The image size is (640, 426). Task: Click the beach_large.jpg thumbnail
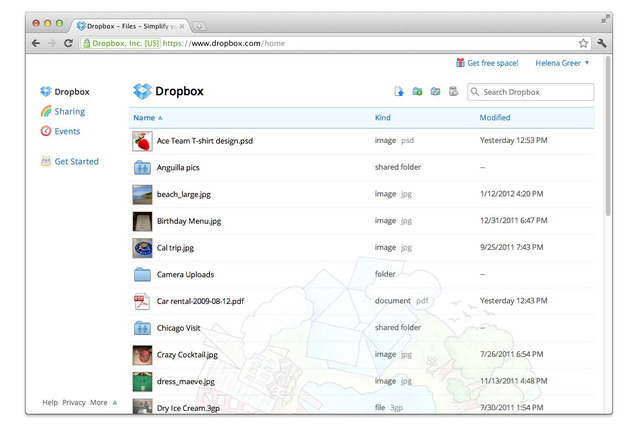point(142,194)
